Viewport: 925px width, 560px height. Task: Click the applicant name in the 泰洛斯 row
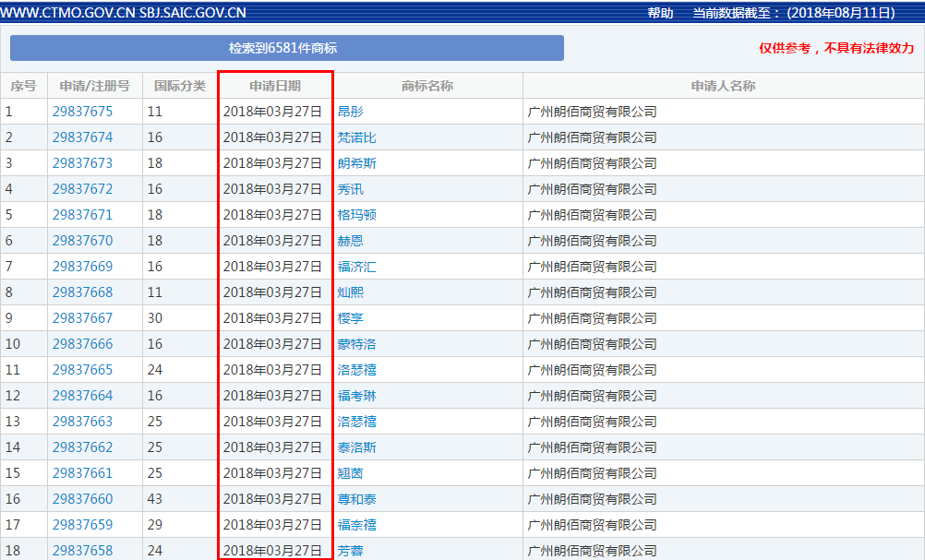pyautogui.click(x=593, y=447)
